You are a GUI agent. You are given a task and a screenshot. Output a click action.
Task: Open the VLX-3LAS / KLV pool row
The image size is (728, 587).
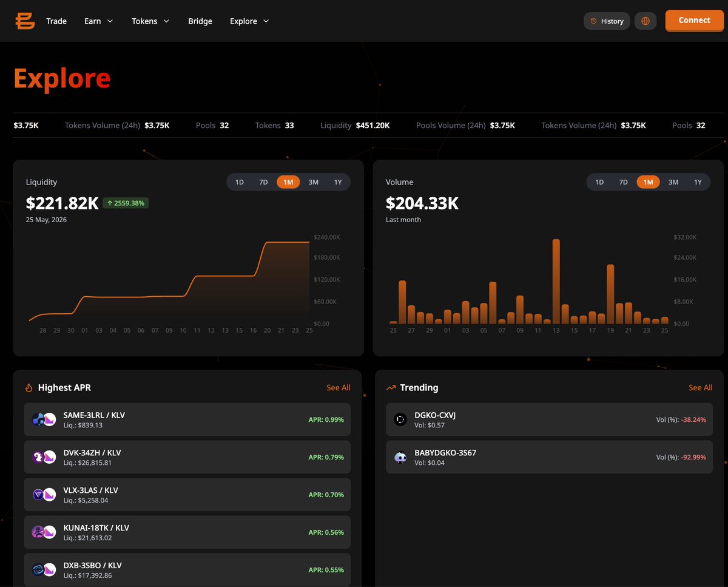(187, 495)
